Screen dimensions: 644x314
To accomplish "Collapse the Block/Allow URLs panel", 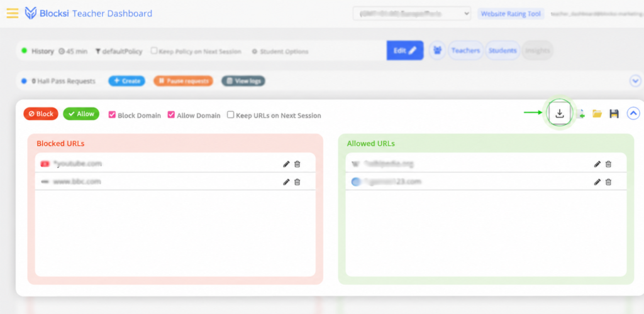I will 633,113.
